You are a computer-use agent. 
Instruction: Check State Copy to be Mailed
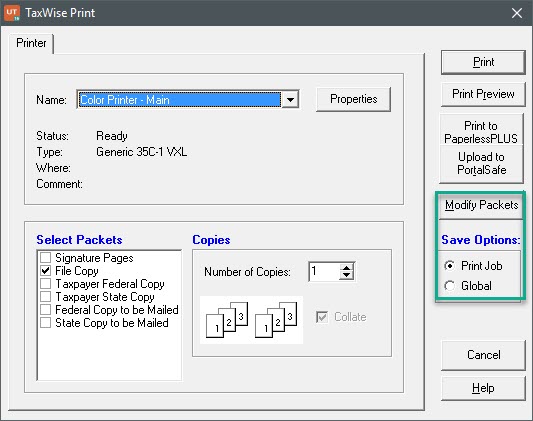[x=46, y=322]
